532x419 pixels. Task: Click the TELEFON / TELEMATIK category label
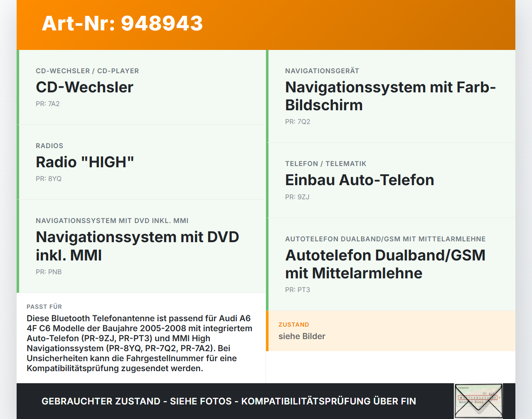pos(325,164)
